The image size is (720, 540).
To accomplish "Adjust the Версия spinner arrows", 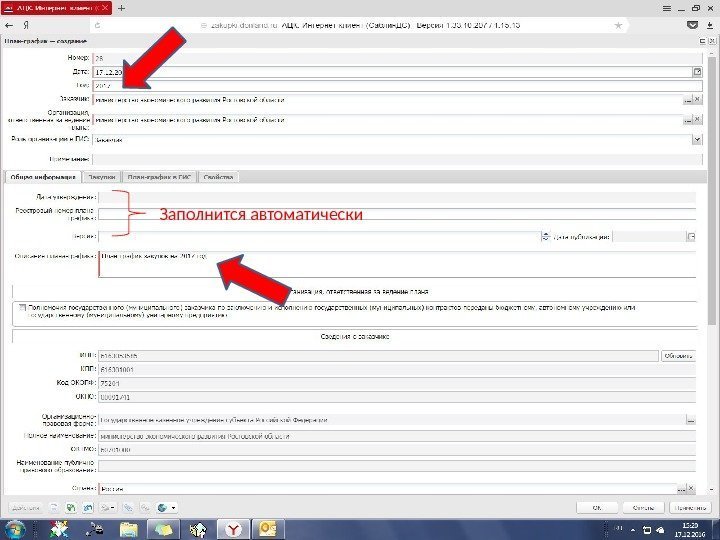I will pos(545,236).
